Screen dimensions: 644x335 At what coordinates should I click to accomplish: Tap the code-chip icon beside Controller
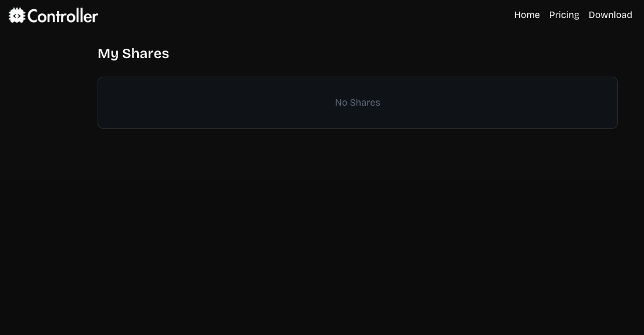17,15
